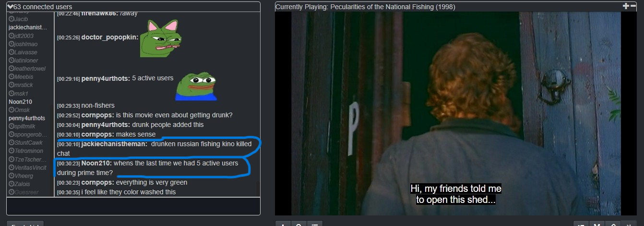
Task: Click the [00:29:33] timestamp in chat
Action: point(69,106)
